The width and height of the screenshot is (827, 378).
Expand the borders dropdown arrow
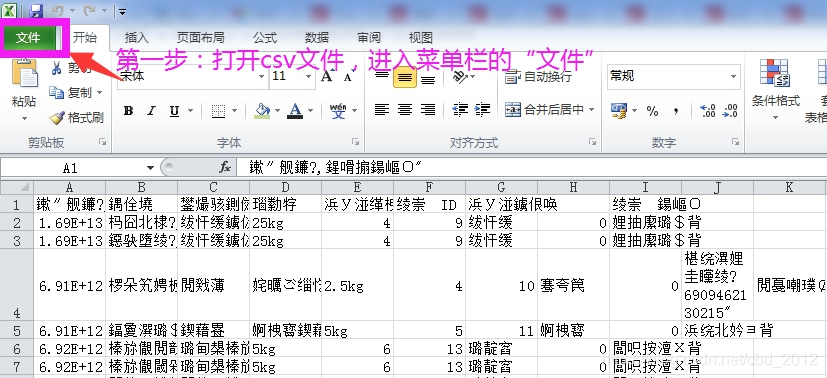(234, 111)
